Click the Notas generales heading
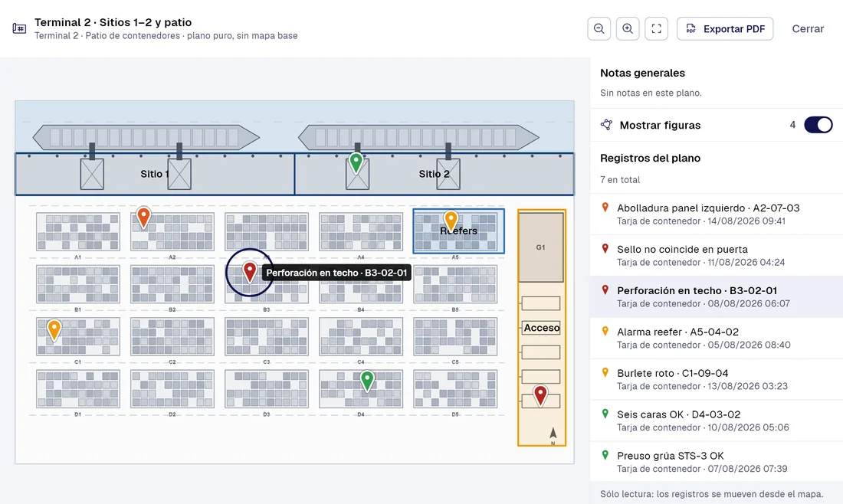Screen dimensions: 843x504 pyautogui.click(x=642, y=73)
